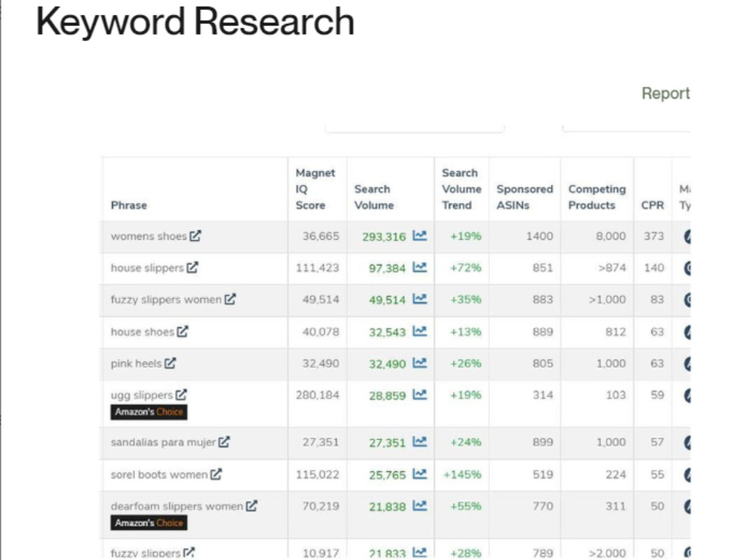
Task: Click the fuzzy slippers women phrase
Action: [167, 300]
